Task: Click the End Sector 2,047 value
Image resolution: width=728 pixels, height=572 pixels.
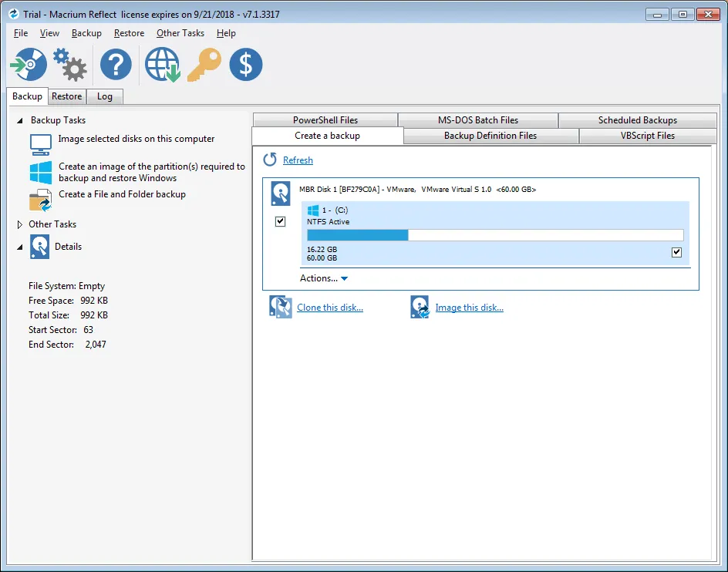Action: click(96, 345)
